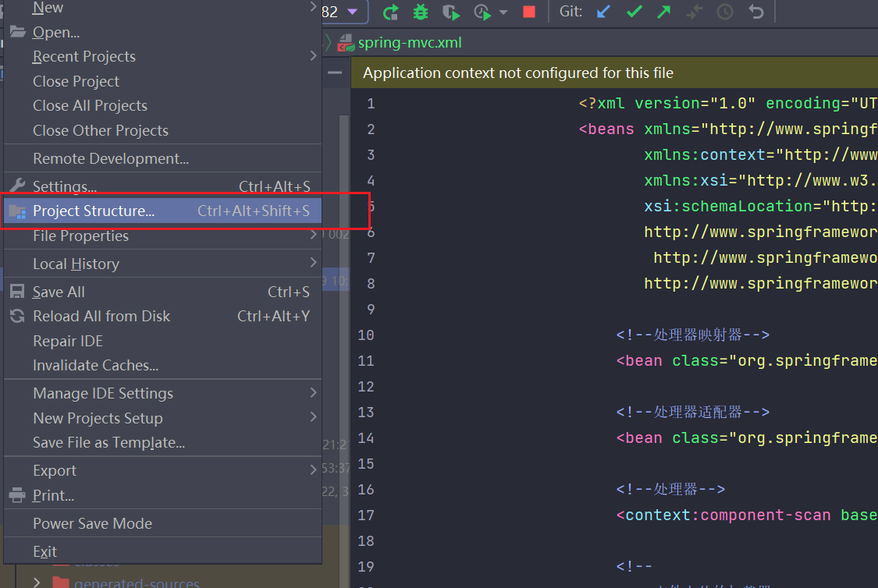Viewport: 878px width, 588px height.
Task: Click the Save All floppy icon
Action: [x=17, y=292]
